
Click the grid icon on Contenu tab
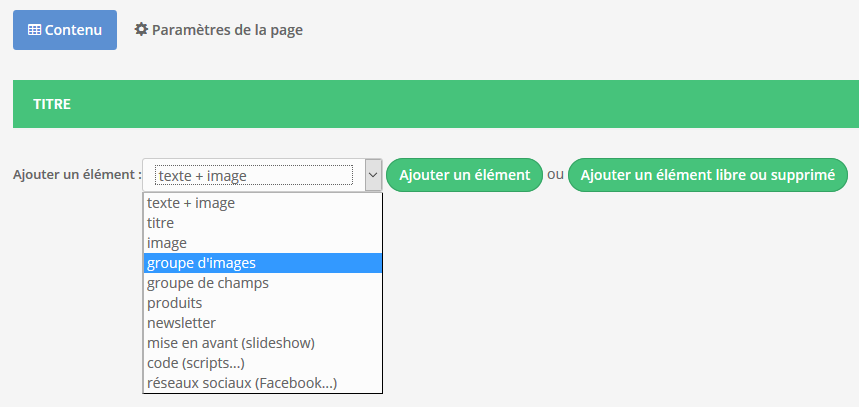tap(34, 30)
